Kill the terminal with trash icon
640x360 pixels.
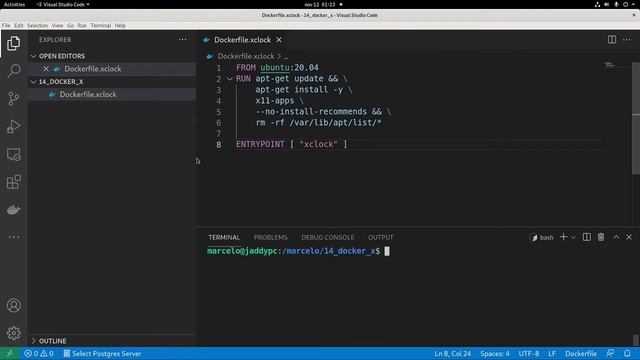pyautogui.click(x=601, y=237)
